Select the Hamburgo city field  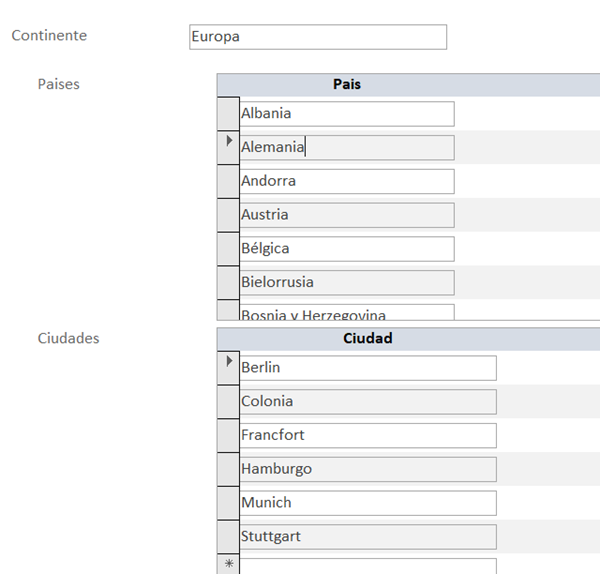367,469
